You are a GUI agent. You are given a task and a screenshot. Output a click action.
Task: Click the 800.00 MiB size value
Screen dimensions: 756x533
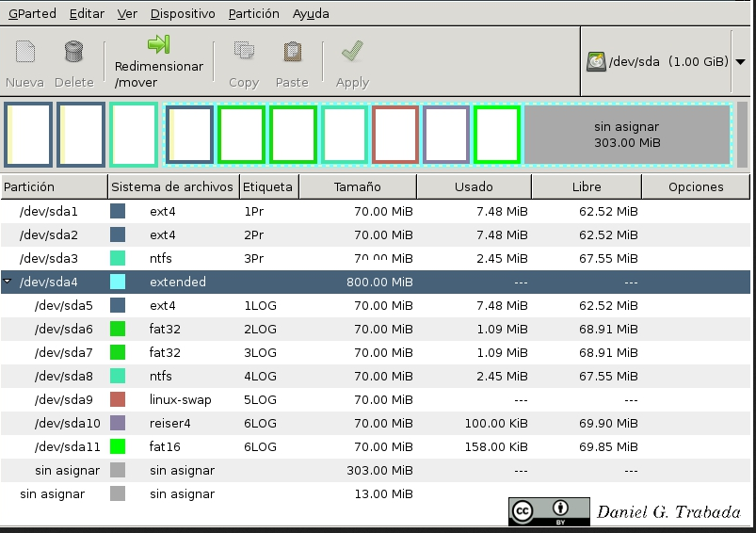click(379, 282)
